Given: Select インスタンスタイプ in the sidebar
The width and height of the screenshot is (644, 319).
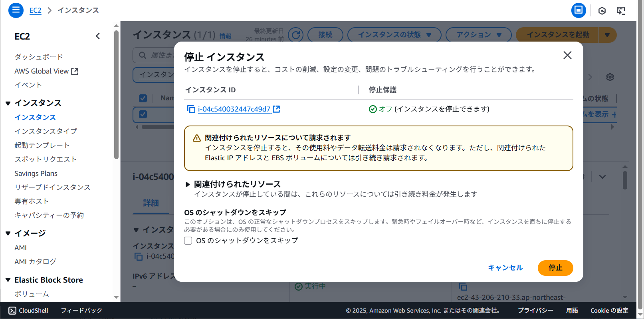Looking at the screenshot, I should tap(46, 131).
